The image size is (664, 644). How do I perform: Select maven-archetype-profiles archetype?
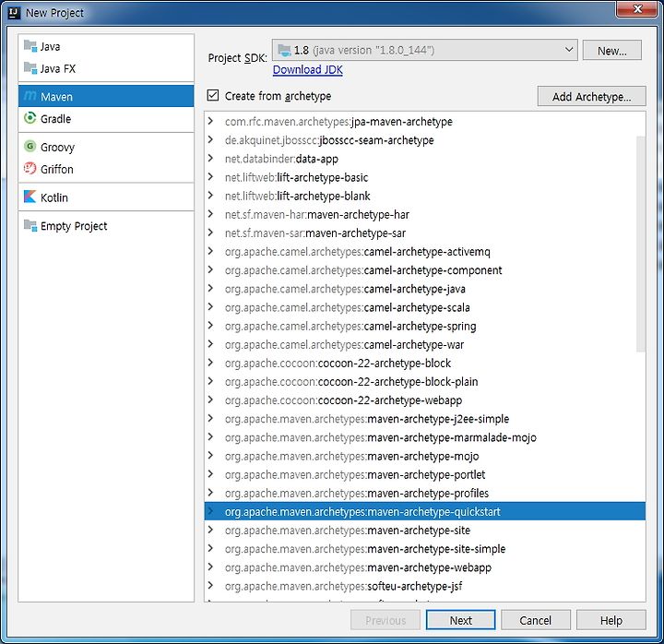(x=425, y=494)
